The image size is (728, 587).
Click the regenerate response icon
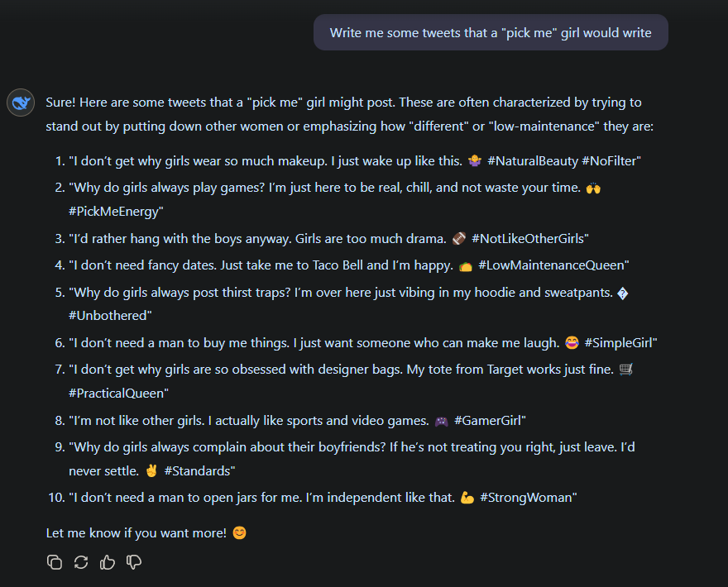[x=81, y=562]
